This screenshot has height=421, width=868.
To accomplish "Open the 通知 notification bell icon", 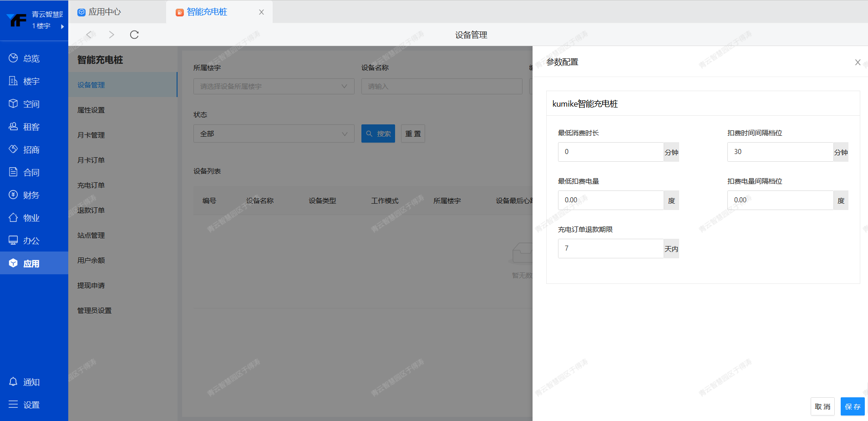I will click(13, 381).
